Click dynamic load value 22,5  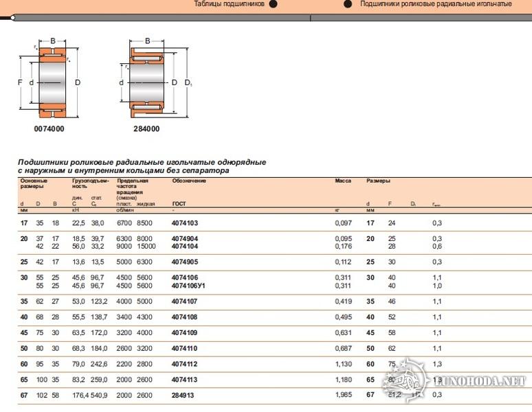(x=78, y=223)
